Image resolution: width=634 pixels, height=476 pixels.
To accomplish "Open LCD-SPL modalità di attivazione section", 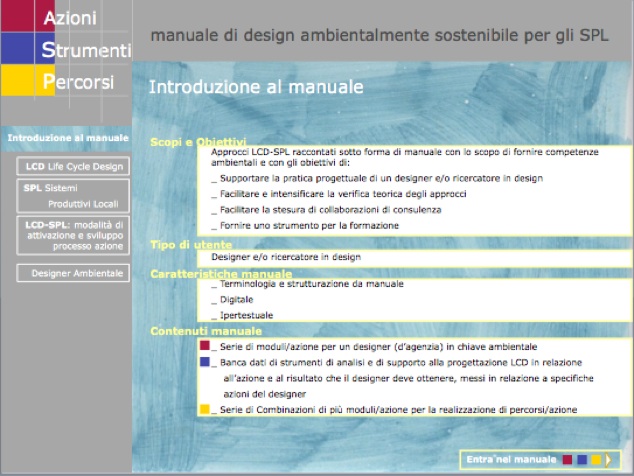I will [x=73, y=235].
